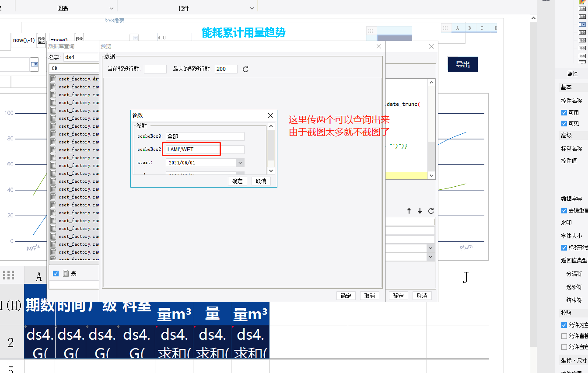Click the numeric field showing 4.0
588x373 pixels.
[174, 38]
